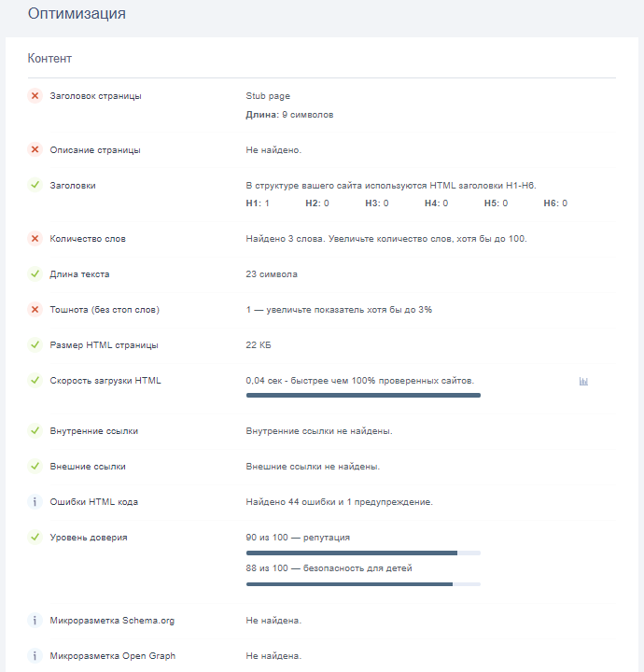Click the H1 heading count value
Screen dimensions: 644x672
tap(258, 203)
